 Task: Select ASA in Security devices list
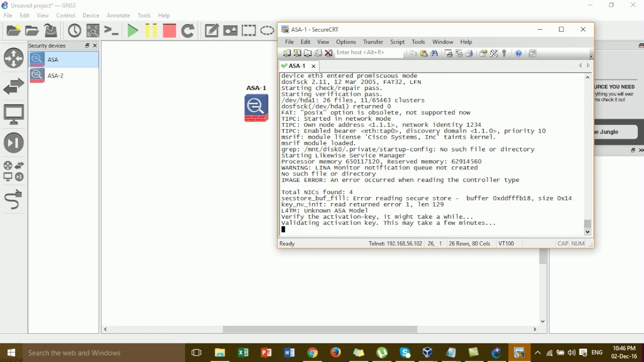[63, 59]
